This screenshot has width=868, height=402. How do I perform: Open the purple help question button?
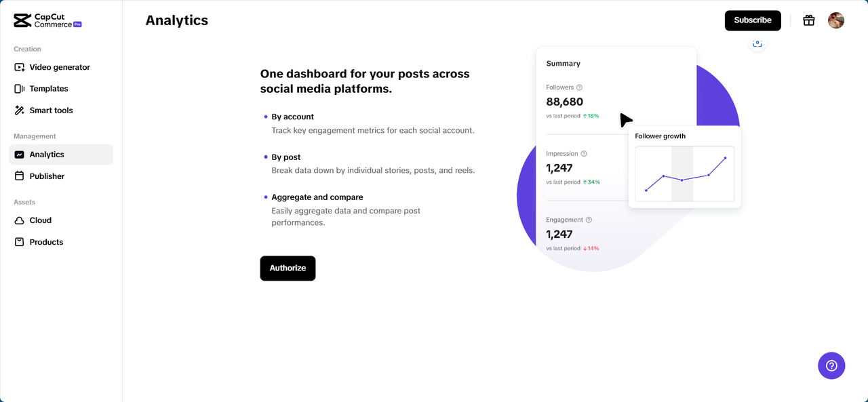coord(831,365)
